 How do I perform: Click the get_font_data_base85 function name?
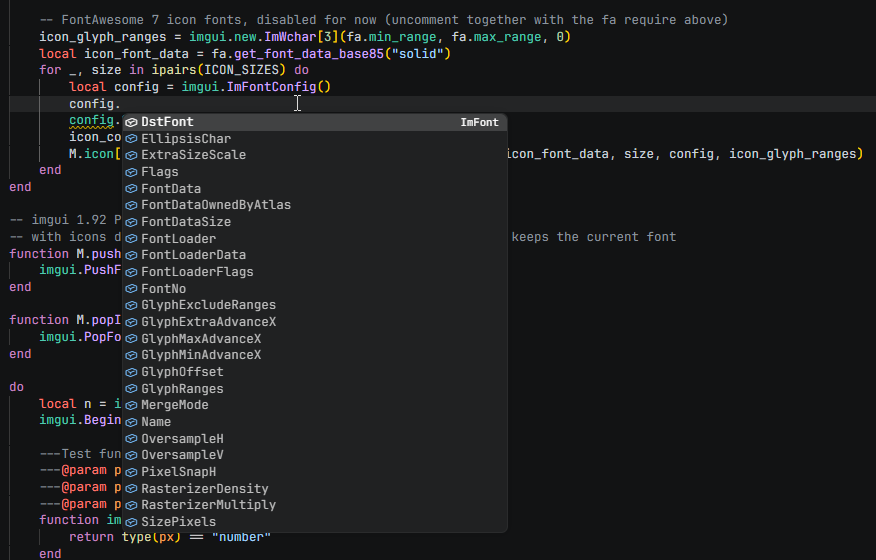tap(309, 54)
